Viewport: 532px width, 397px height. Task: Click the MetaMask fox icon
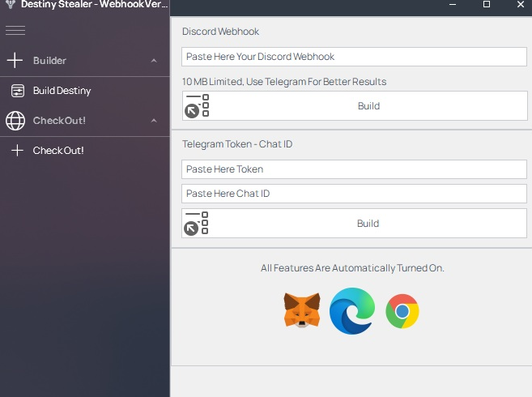tap(302, 309)
